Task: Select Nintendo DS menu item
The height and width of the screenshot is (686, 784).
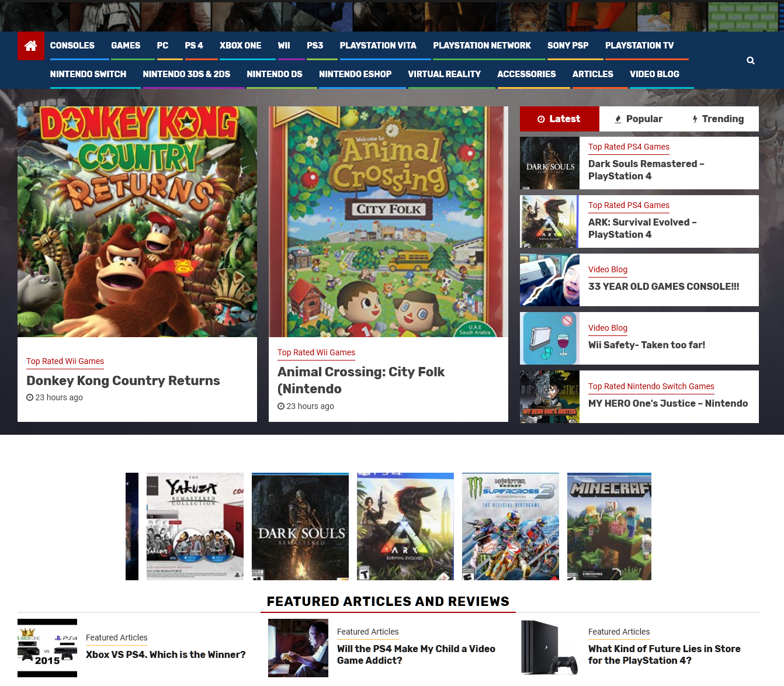Action: pyautogui.click(x=275, y=74)
